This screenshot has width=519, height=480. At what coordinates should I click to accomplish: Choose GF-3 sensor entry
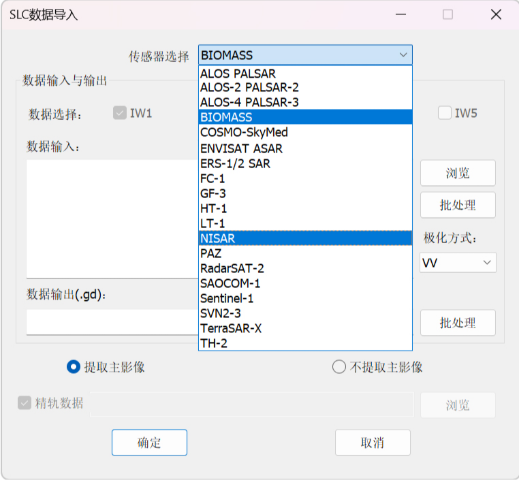pyautogui.click(x=305, y=194)
